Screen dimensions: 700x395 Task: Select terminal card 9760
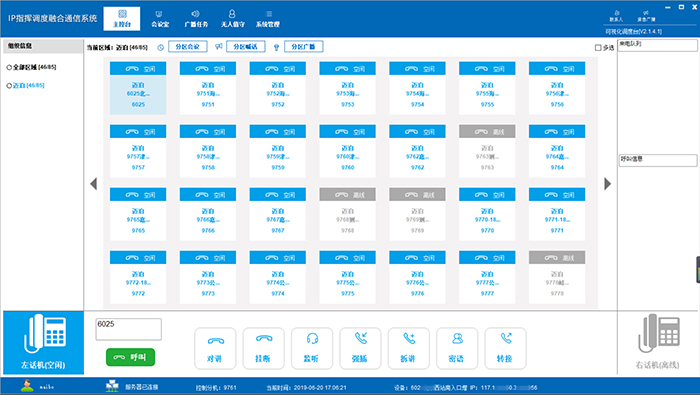(x=347, y=151)
